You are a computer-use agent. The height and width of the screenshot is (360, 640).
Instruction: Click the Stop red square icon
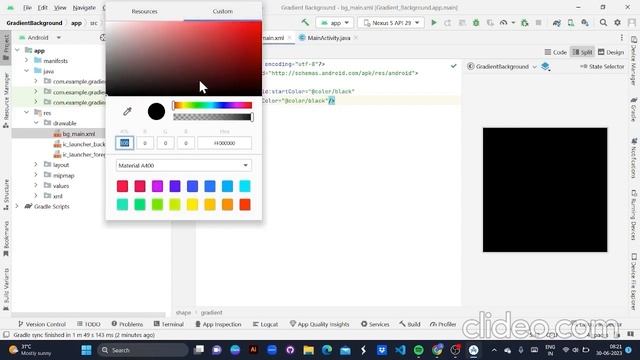(x=538, y=23)
